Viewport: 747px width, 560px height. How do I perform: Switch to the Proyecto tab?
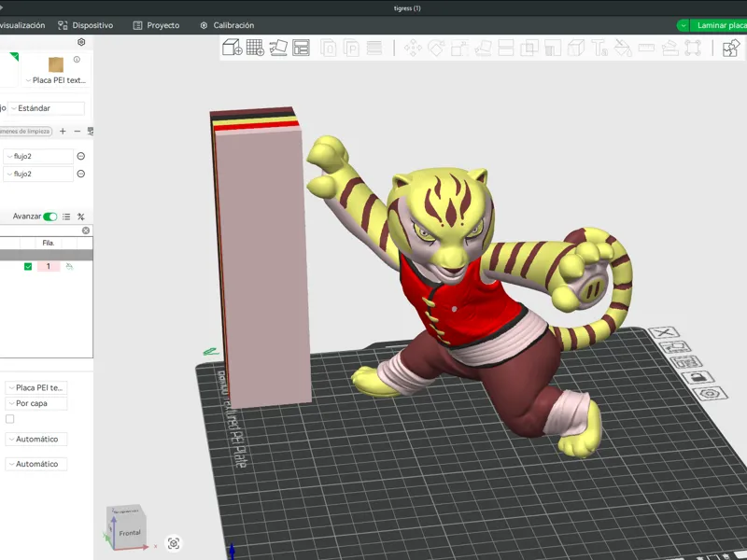point(156,25)
